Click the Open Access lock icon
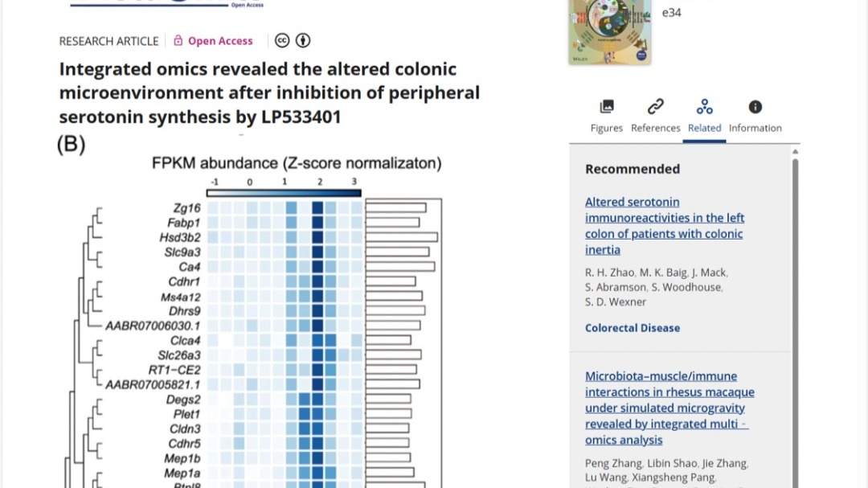This screenshot has width=868, height=488. coord(178,41)
